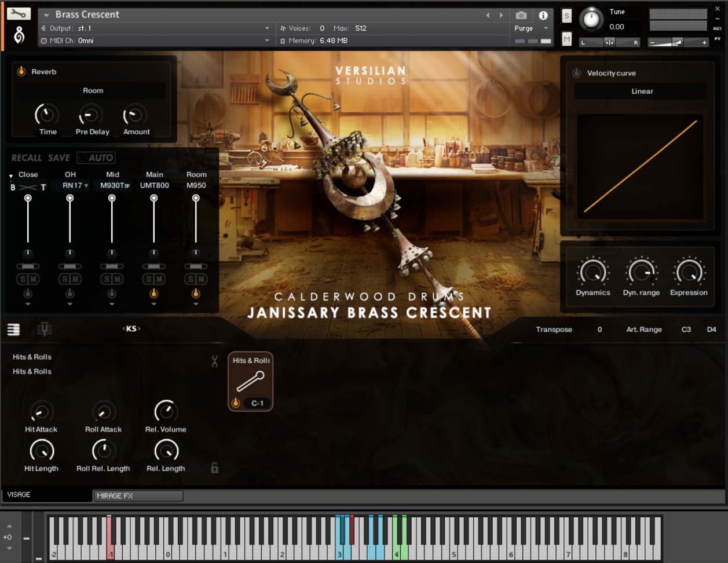The height and width of the screenshot is (563, 728).
Task: Click the next instrument arrow
Action: (x=501, y=15)
